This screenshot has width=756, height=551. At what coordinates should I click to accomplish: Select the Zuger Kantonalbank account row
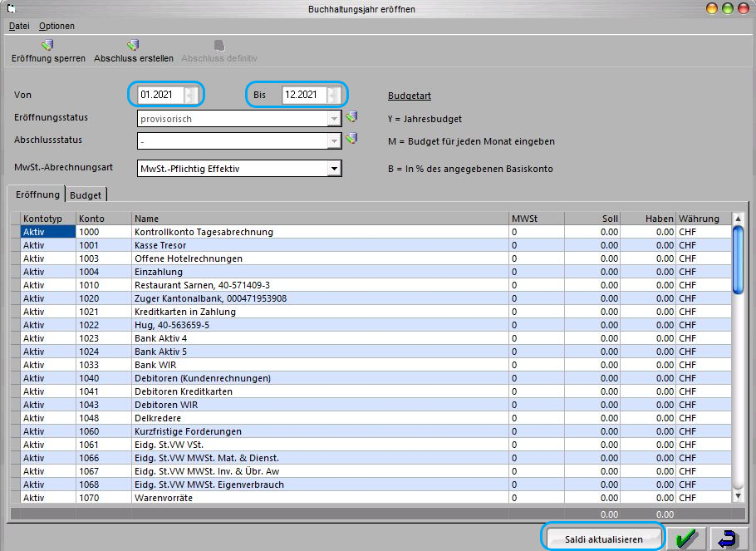[x=371, y=298]
